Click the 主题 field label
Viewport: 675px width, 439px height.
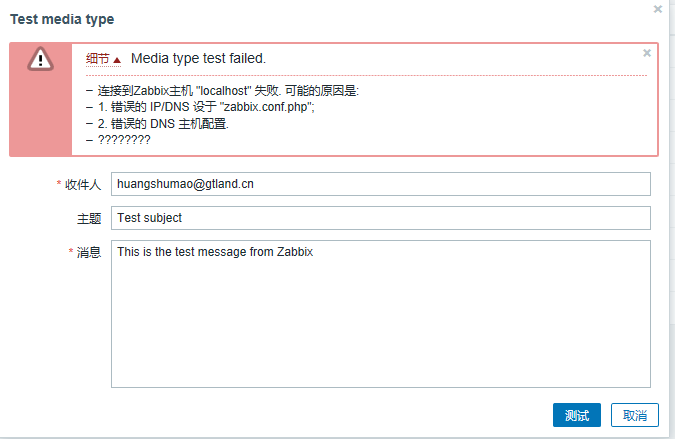click(x=88, y=218)
